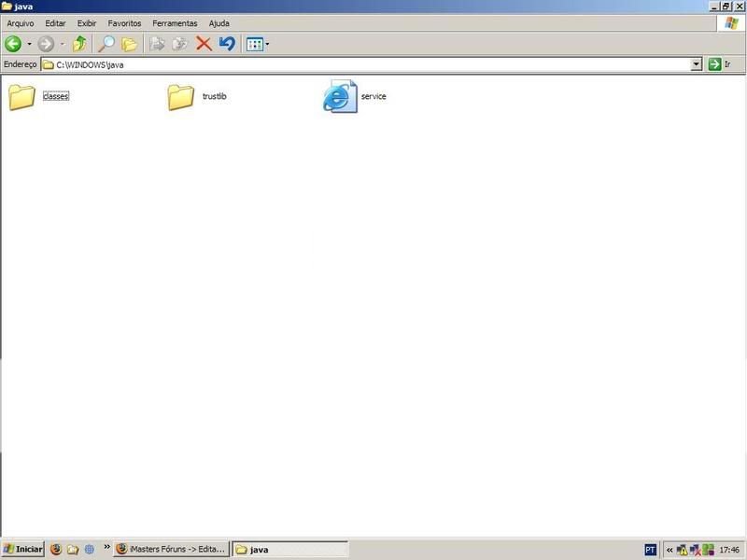This screenshot has width=747, height=560.
Task: Select the trustlib folder
Action: click(x=181, y=97)
